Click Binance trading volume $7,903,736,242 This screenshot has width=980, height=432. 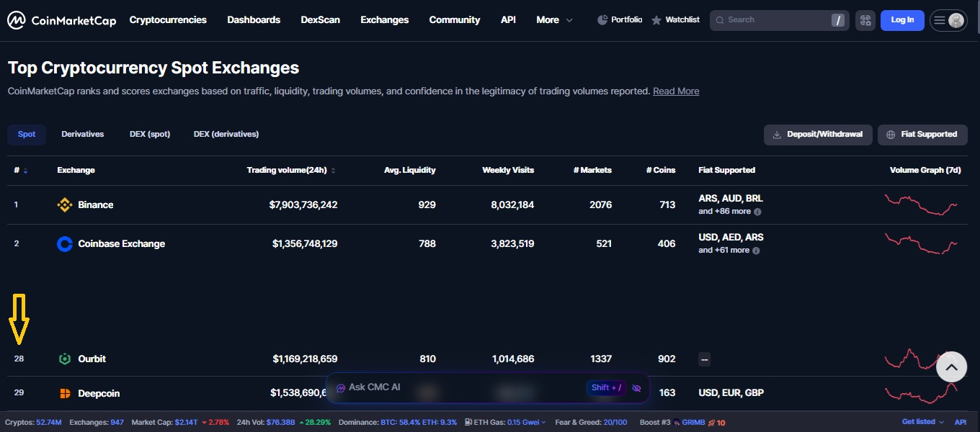(303, 205)
